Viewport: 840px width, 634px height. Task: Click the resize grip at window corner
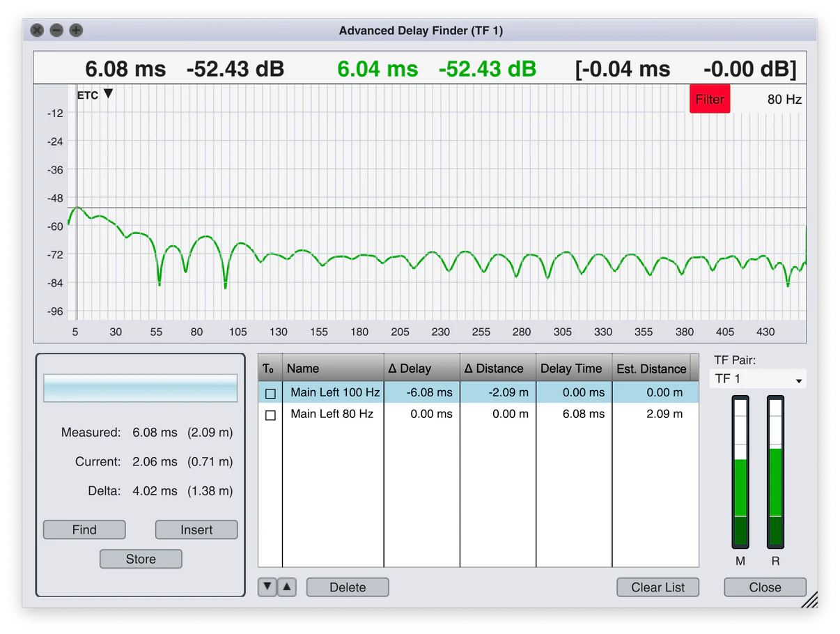point(809,600)
